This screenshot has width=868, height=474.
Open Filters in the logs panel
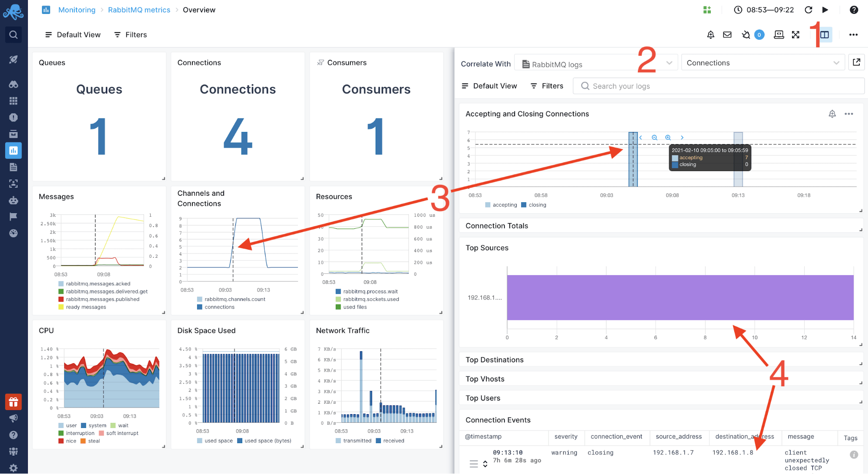pyautogui.click(x=547, y=86)
